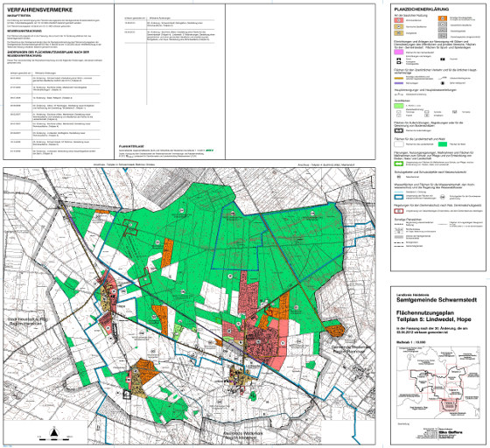Click the orange special building area legend symbol
Image resolution: width=490 pixels, height=448 pixels.
(443, 18)
